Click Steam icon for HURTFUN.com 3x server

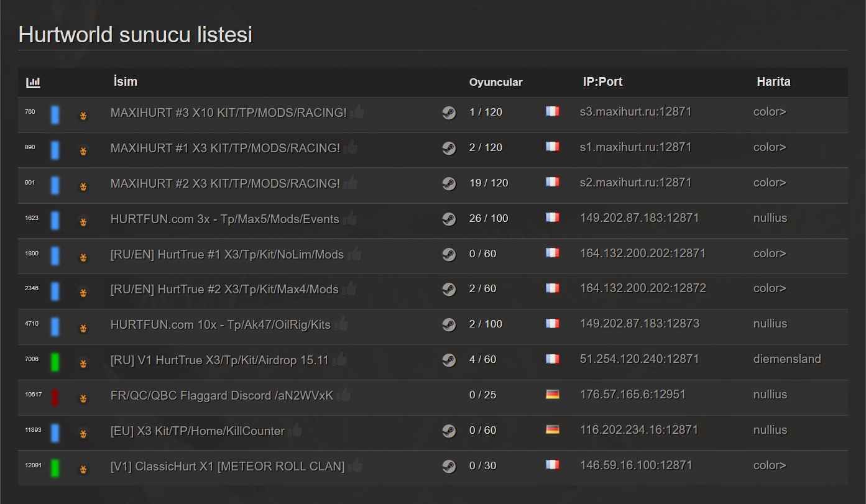click(449, 219)
